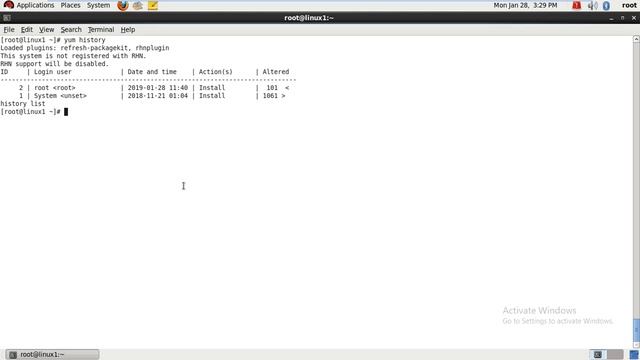The width and height of the screenshot is (640, 360).
Task: Select root@linux1 taskbar window button
Action: point(52,354)
